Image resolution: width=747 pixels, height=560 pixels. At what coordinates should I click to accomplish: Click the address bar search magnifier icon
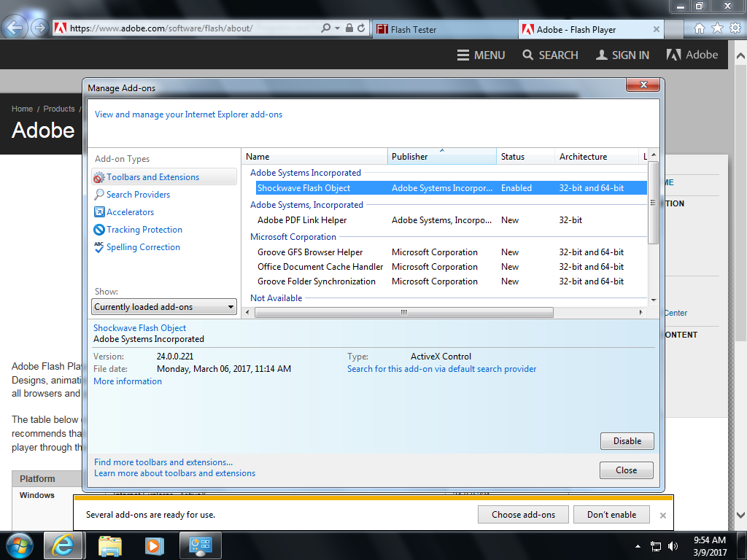(x=326, y=28)
